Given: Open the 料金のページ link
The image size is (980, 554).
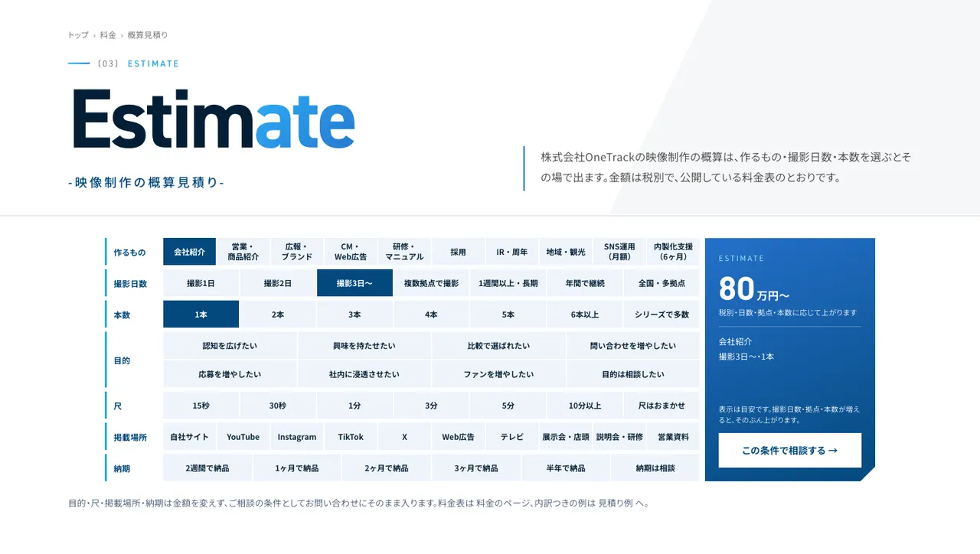Looking at the screenshot, I should point(499,503).
